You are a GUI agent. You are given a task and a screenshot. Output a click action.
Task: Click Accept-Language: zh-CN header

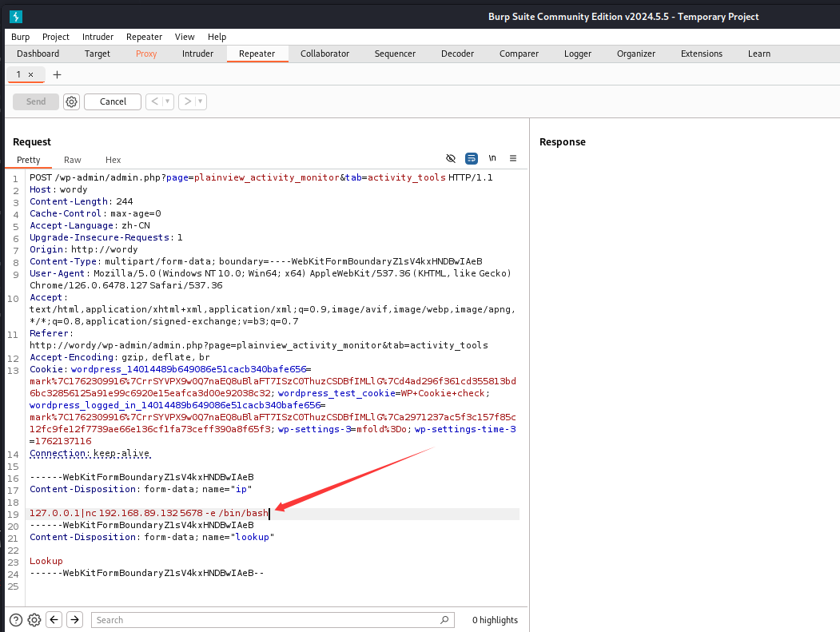(x=90, y=225)
